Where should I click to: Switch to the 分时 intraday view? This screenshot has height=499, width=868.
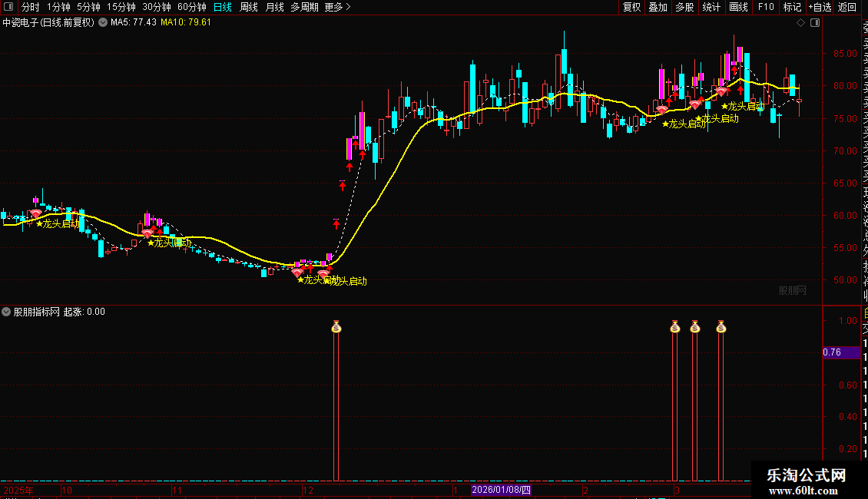pyautogui.click(x=31, y=7)
